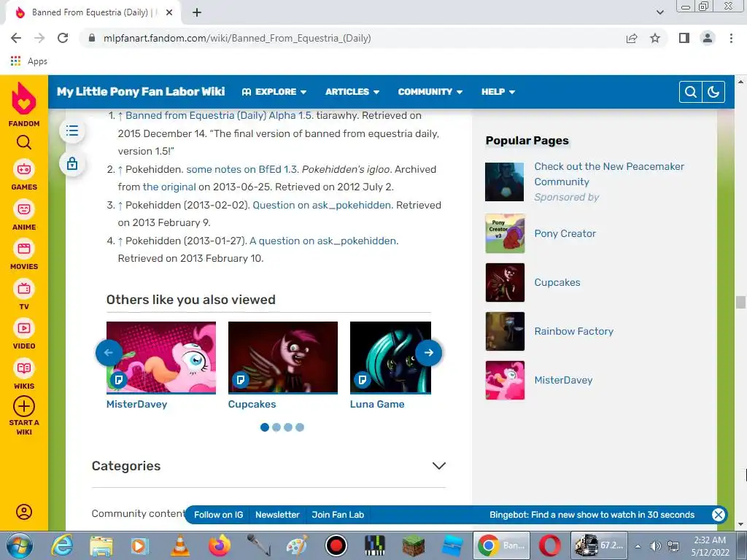Open Chrome three-dot menu
The height and width of the screenshot is (560, 747).
click(x=731, y=38)
